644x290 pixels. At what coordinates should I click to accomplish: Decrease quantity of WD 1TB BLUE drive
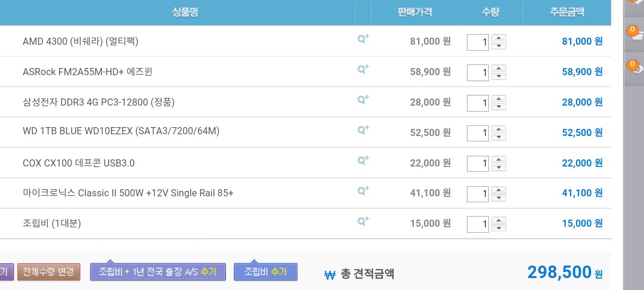point(500,137)
